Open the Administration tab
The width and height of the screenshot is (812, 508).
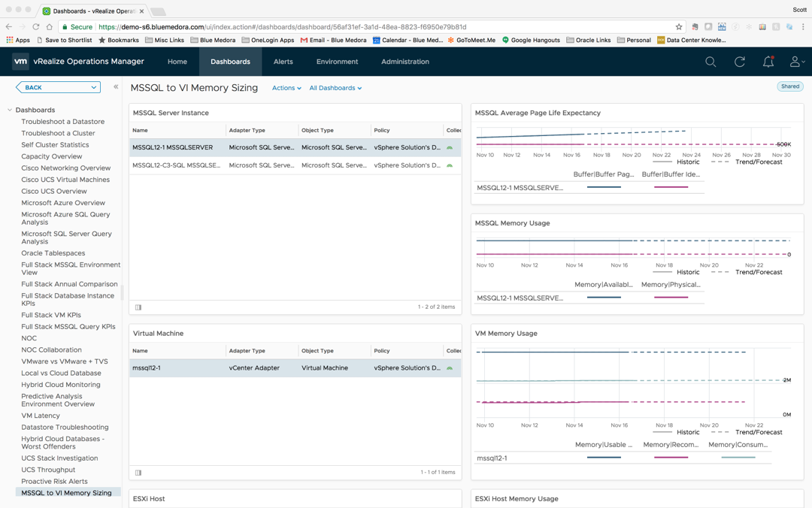tap(404, 62)
